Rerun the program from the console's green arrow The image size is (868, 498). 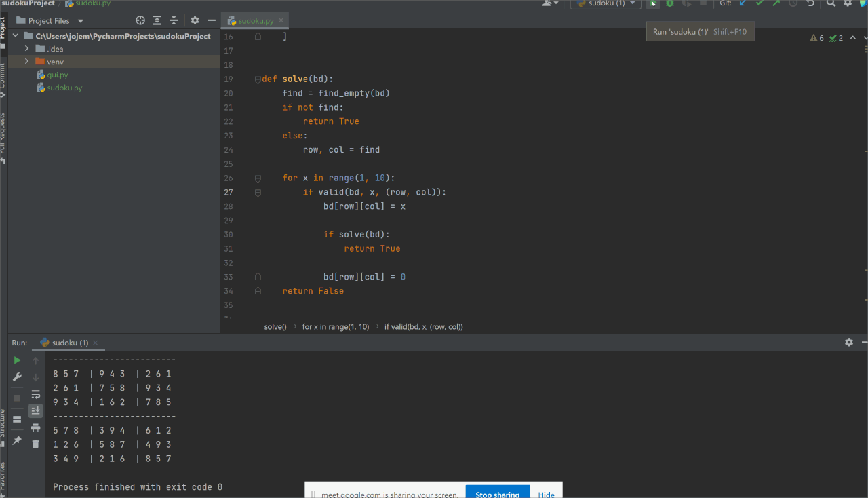16,360
